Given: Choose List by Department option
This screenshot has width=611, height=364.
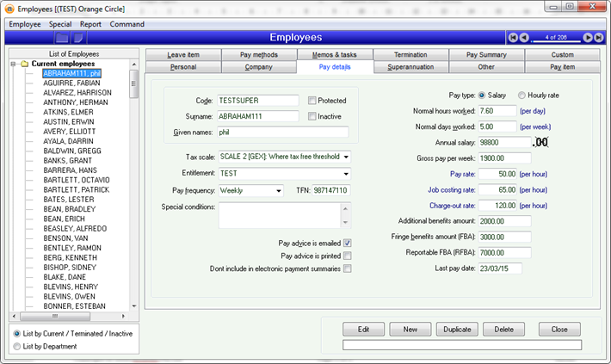Looking at the screenshot, I should coord(18,347).
